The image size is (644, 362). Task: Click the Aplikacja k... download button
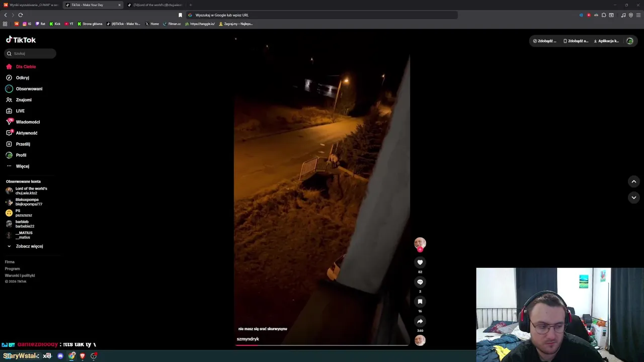[606, 41]
